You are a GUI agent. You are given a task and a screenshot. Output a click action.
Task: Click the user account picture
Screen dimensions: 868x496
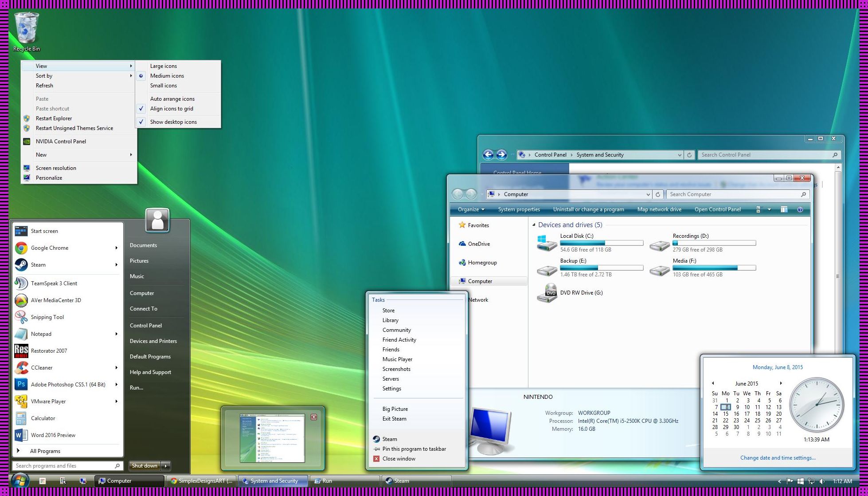pos(157,220)
